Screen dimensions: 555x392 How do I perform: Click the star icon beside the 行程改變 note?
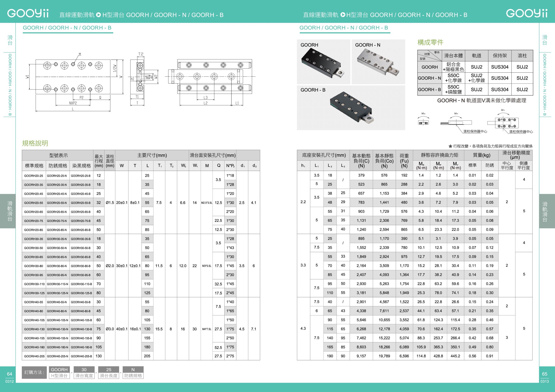point(450,146)
